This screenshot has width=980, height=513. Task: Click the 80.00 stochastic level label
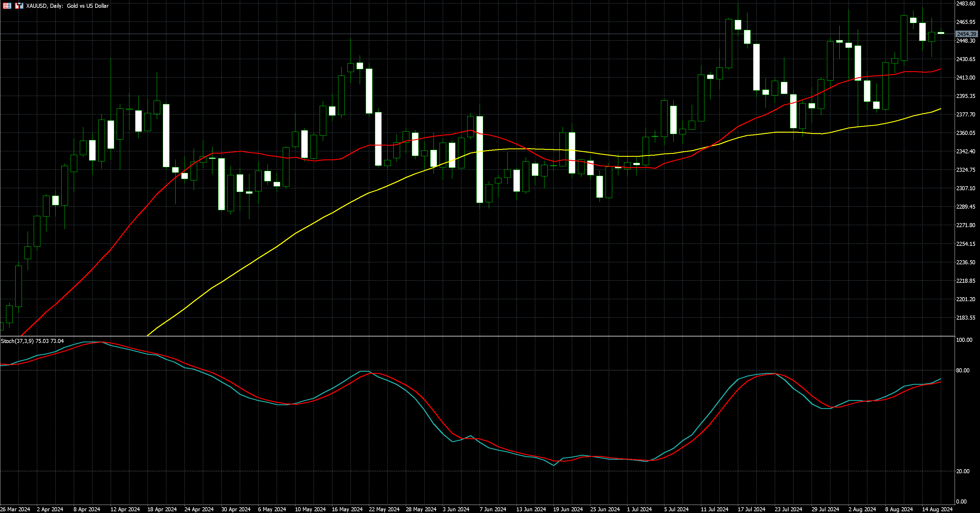coord(962,370)
